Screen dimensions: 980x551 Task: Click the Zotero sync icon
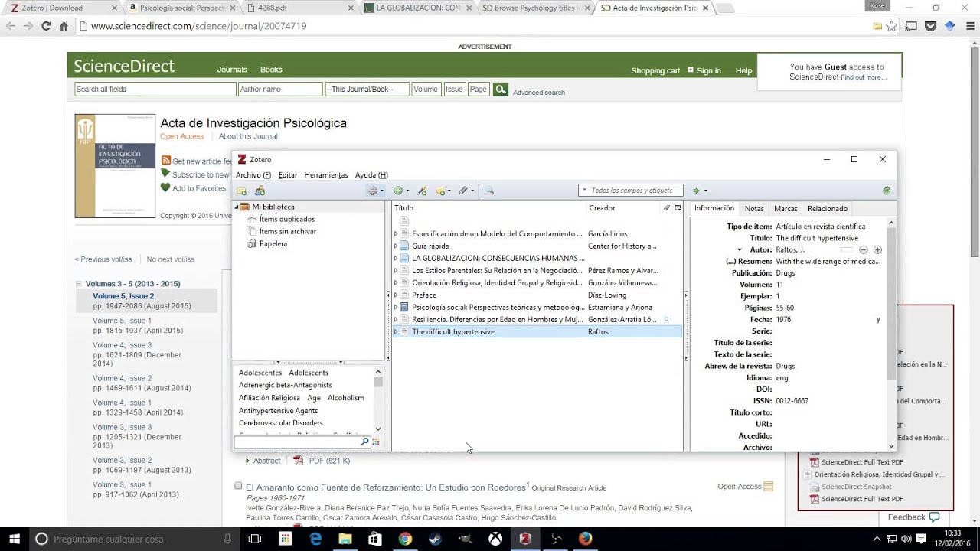(x=887, y=191)
